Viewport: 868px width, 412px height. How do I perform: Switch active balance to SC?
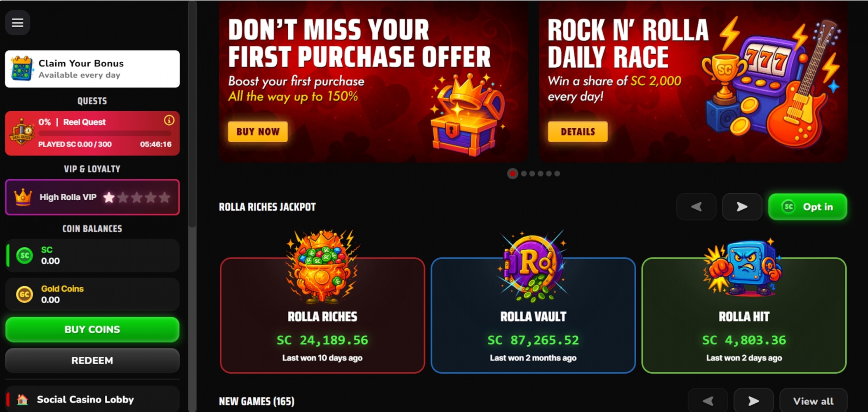[92, 255]
